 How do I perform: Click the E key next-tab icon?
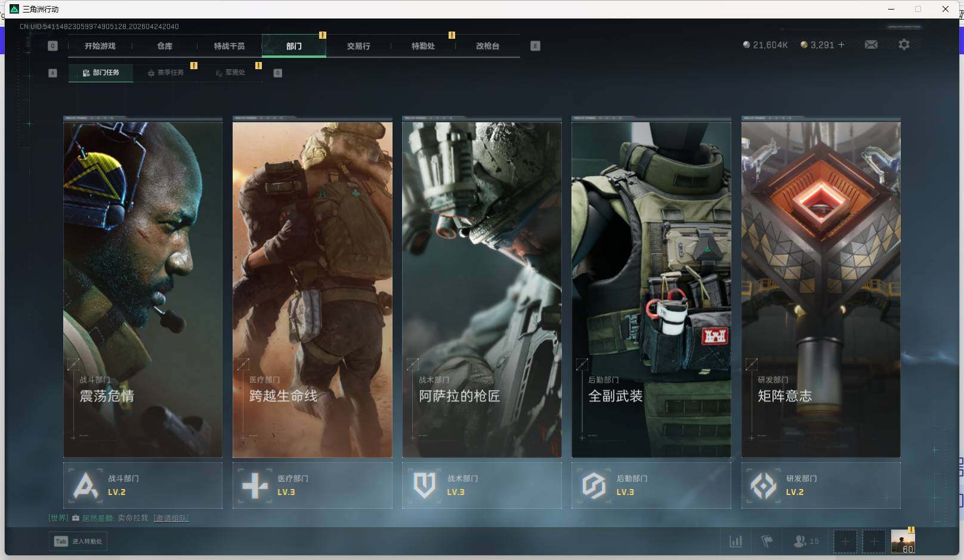pos(535,46)
